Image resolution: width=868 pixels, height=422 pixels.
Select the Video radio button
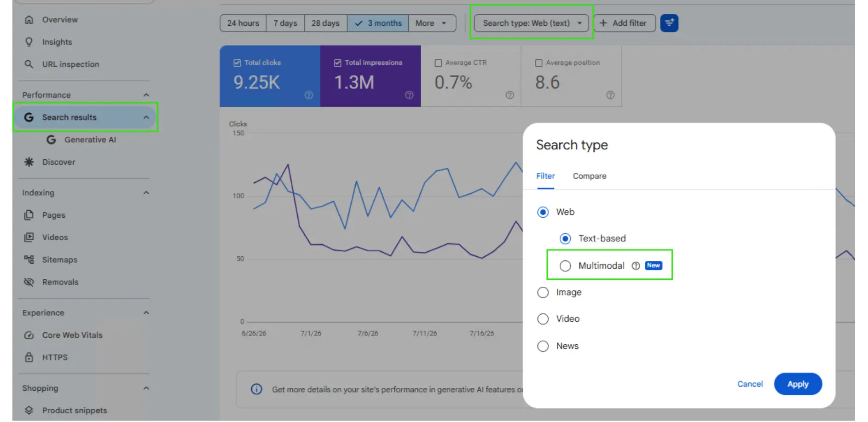[543, 319]
